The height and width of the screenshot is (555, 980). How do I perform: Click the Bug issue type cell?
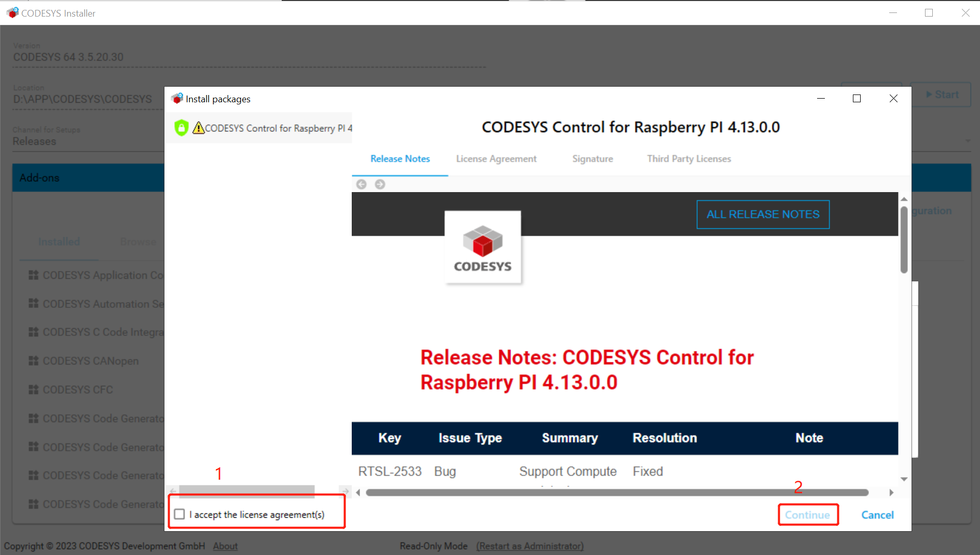tap(445, 471)
